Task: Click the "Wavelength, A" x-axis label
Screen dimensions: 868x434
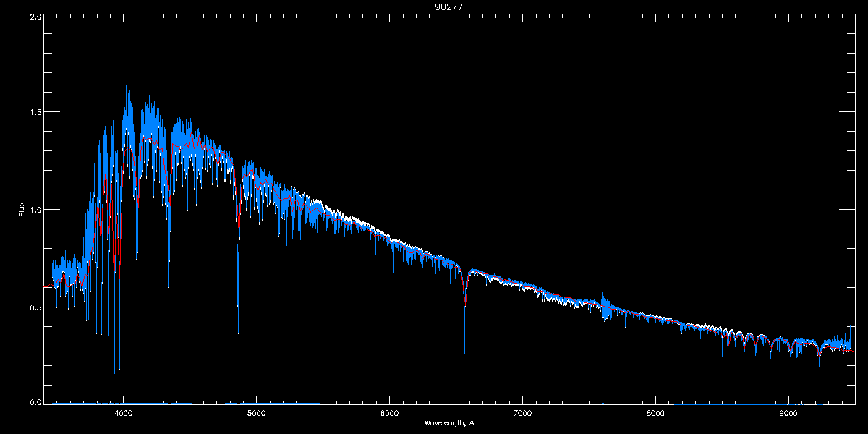Action: pos(449,422)
